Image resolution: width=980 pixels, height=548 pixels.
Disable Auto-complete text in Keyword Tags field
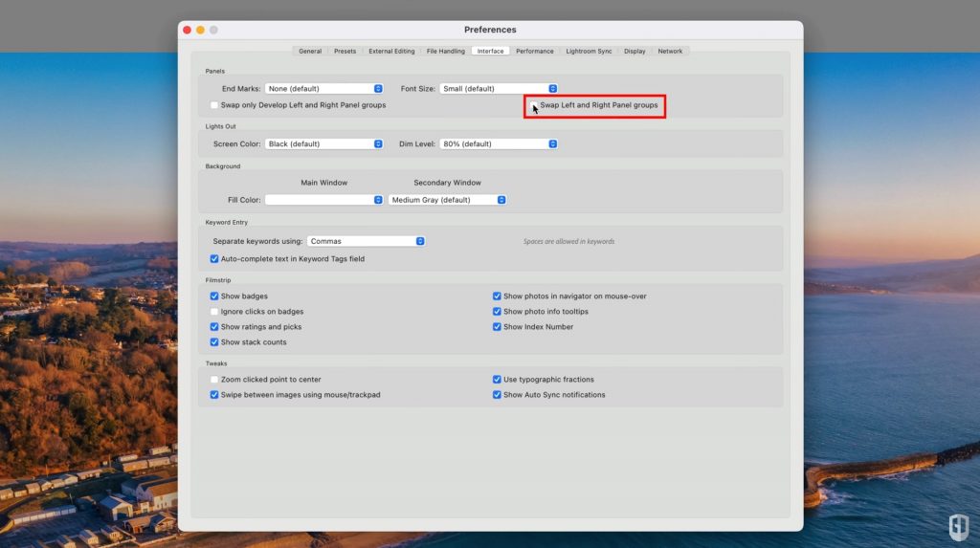[x=214, y=259]
